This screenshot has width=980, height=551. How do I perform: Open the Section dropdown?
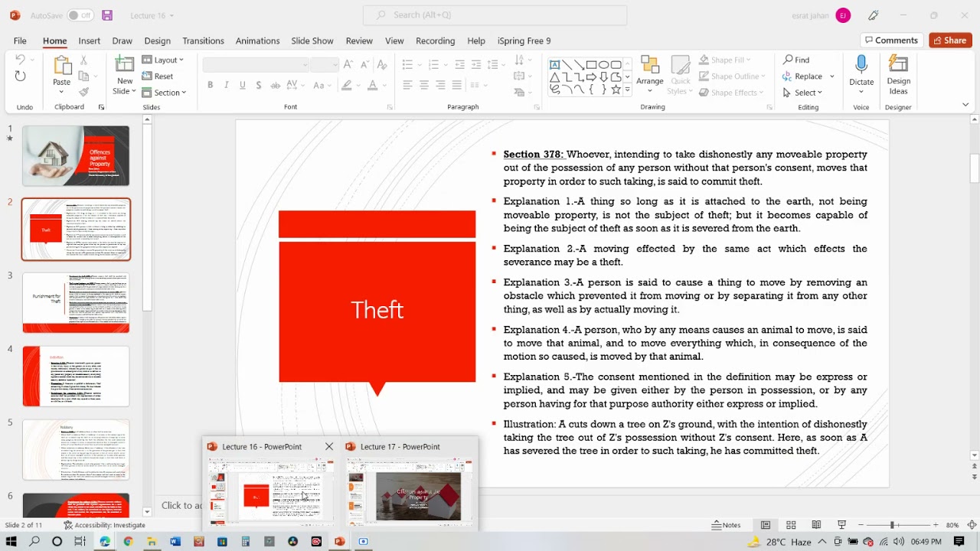tap(165, 93)
